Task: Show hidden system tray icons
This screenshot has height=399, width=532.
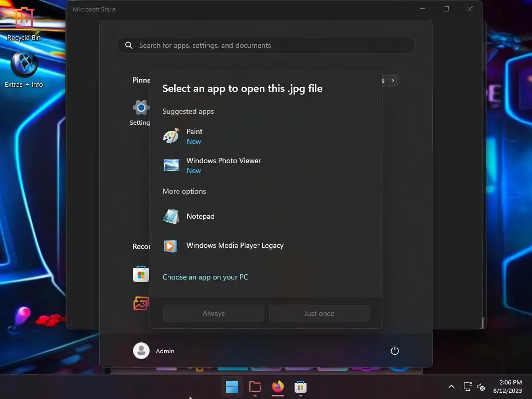Action: 451,387
